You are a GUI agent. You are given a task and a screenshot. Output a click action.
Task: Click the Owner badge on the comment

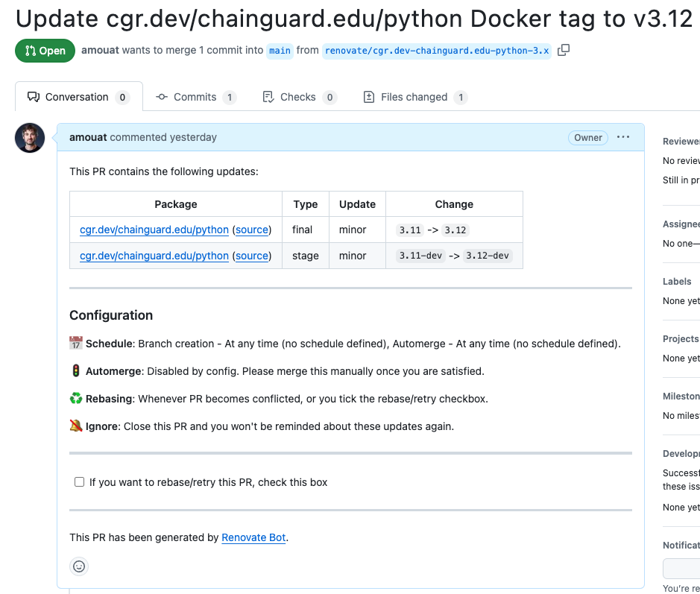[587, 137]
